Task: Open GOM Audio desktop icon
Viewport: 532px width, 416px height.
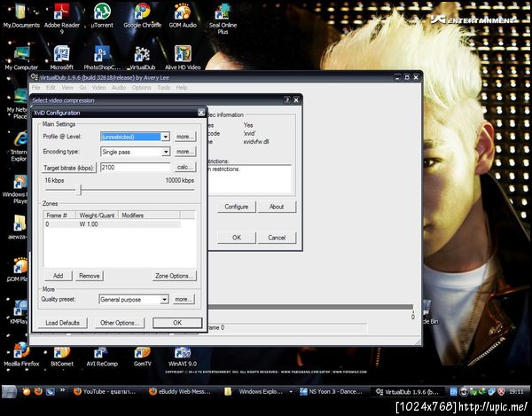Action: [183, 15]
